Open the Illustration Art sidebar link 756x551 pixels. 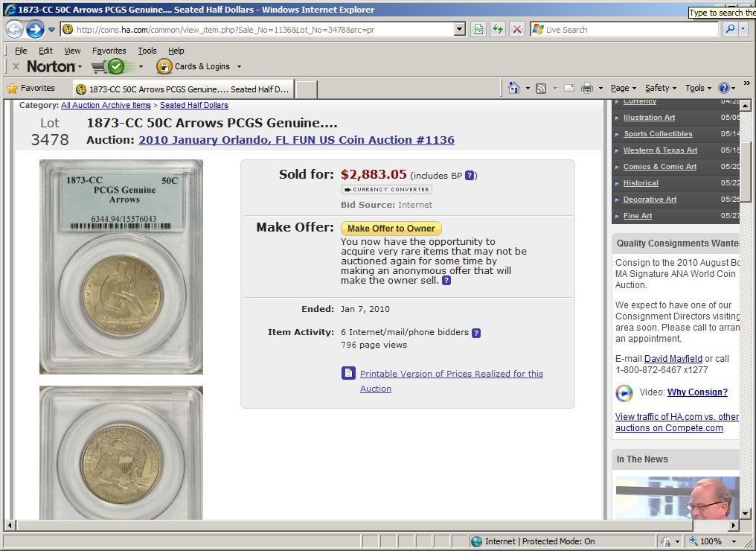[x=649, y=117]
